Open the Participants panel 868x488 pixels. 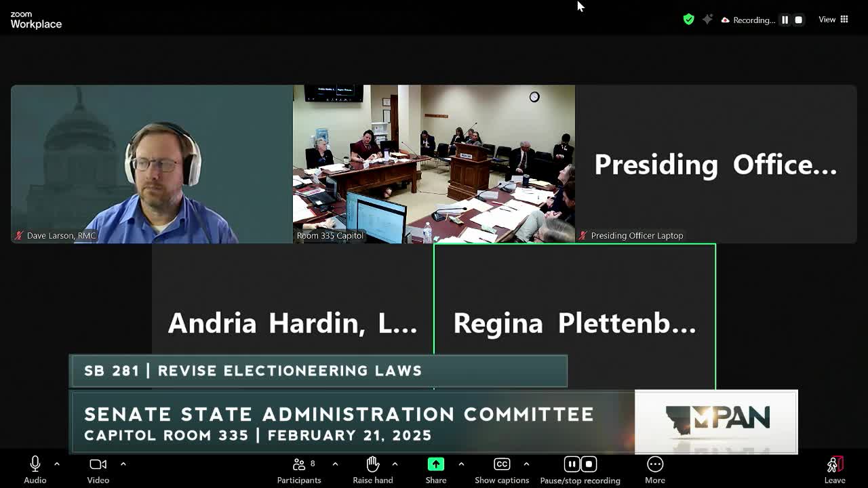299,470
